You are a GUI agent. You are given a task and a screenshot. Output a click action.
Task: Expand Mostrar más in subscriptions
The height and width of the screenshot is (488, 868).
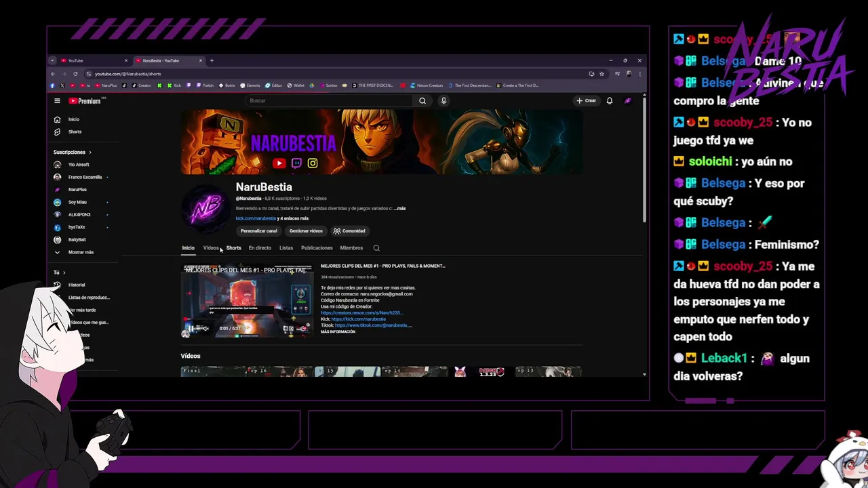(75, 252)
